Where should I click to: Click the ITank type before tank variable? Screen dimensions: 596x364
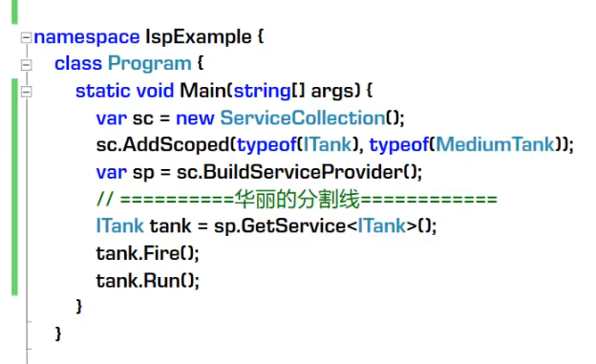click(119, 225)
